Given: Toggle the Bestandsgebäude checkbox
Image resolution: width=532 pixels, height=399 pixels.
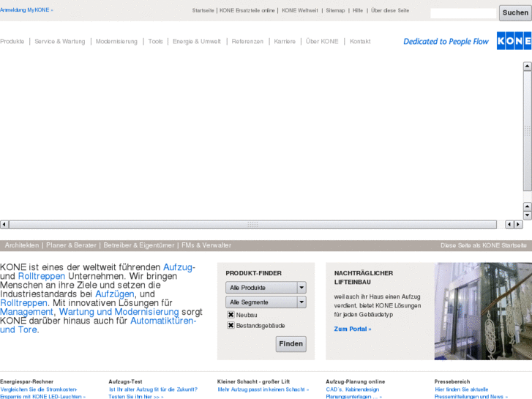Looking at the screenshot, I should [x=231, y=325].
